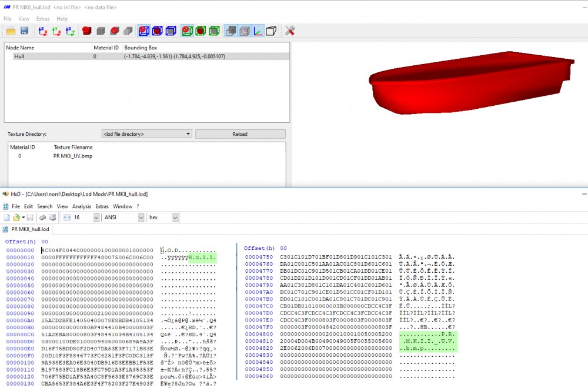Click the light gray stacked cube icon
Viewport: 588px width, 388px height.
click(128, 31)
